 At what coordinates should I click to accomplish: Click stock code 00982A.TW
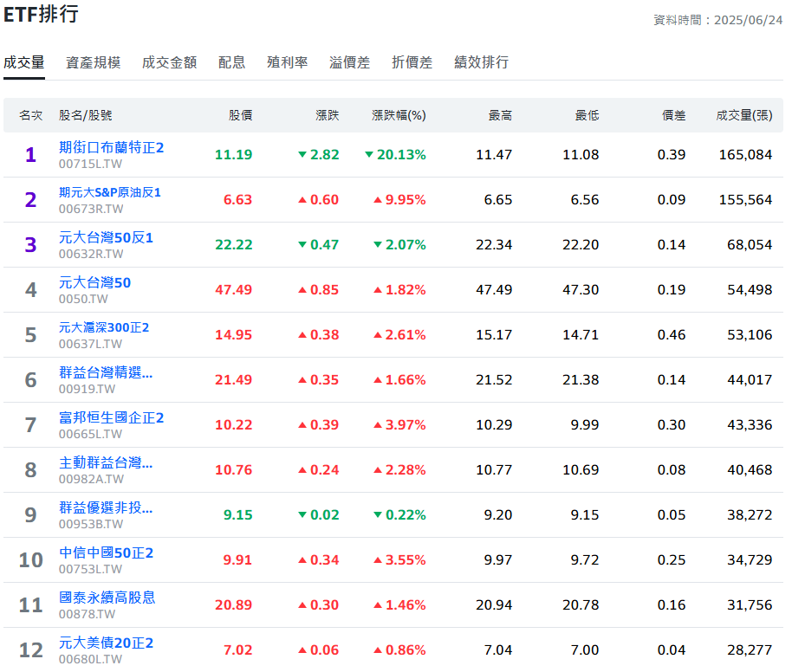coord(91,479)
